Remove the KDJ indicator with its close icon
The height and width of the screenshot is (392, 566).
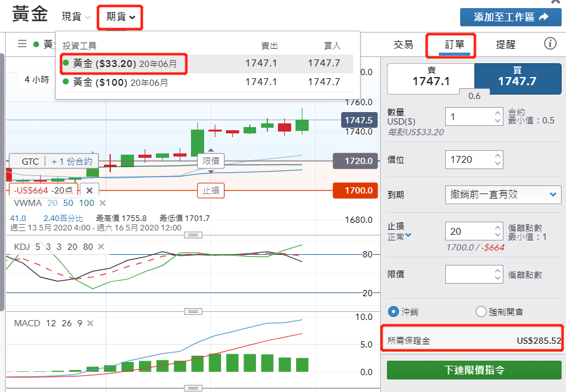(x=99, y=246)
